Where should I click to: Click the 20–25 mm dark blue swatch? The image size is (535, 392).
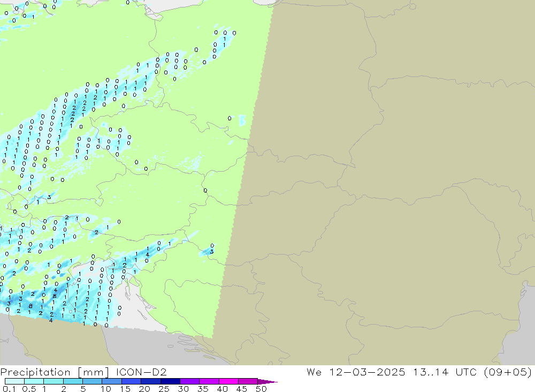(x=151, y=381)
